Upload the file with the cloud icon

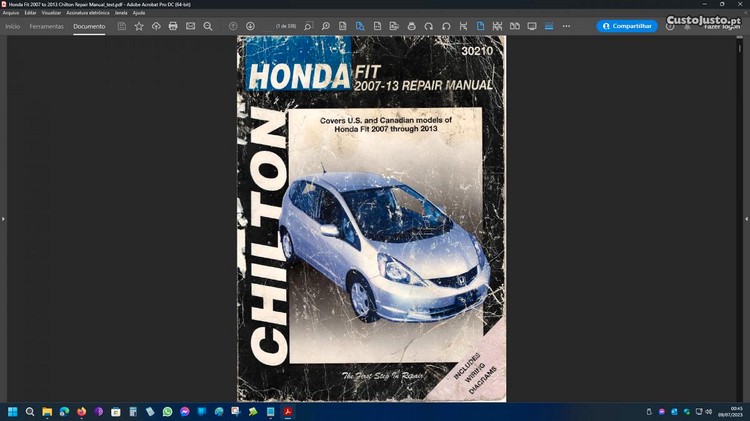pyautogui.click(x=156, y=26)
